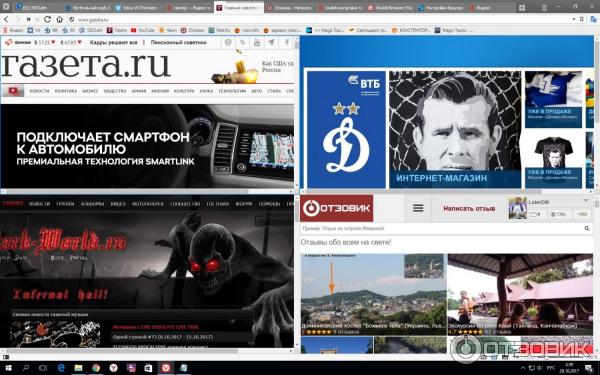Open АРМИЯ in Gazeta.ru menu
This screenshot has height=375, width=600.
point(139,91)
